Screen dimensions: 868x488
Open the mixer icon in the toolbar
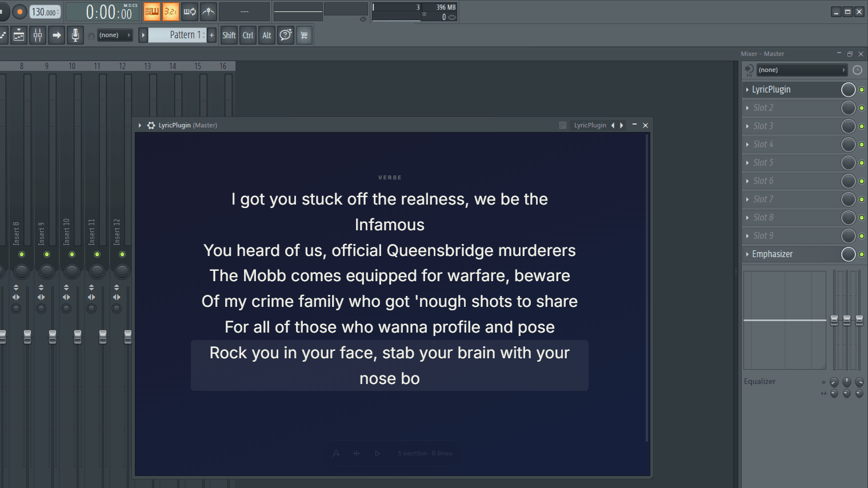click(38, 35)
